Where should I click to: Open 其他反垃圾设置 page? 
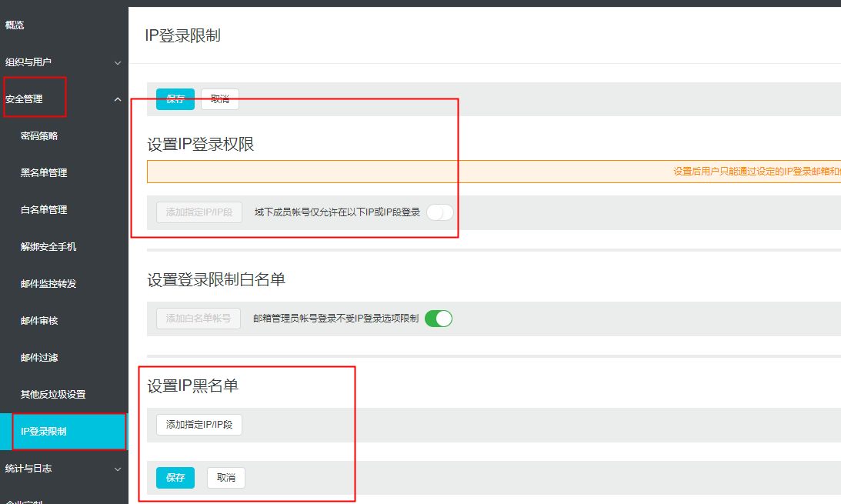(x=53, y=395)
